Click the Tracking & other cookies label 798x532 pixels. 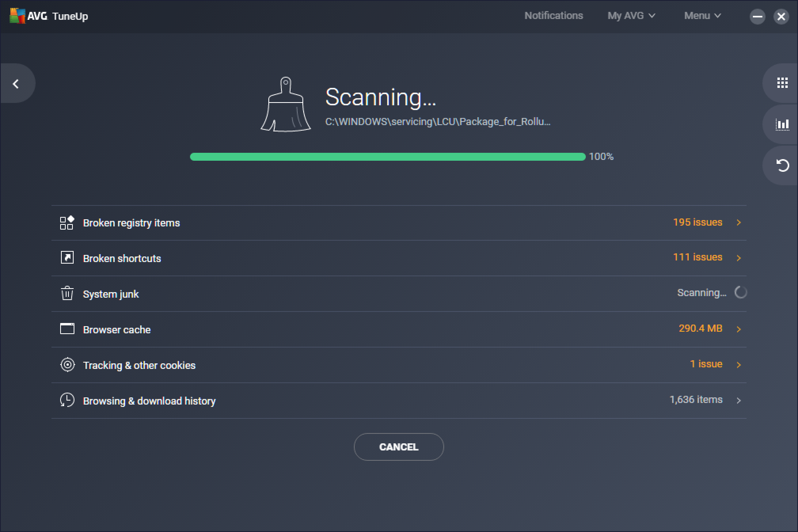coord(139,365)
